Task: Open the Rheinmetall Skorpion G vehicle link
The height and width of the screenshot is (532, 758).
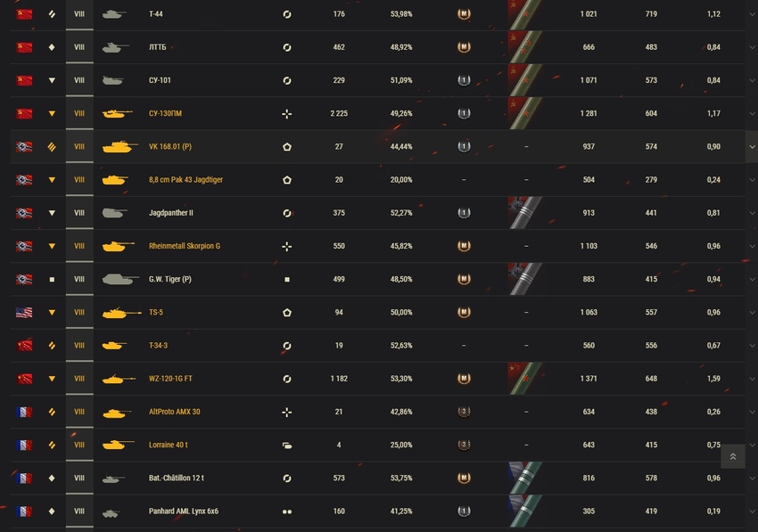Action: (x=185, y=246)
